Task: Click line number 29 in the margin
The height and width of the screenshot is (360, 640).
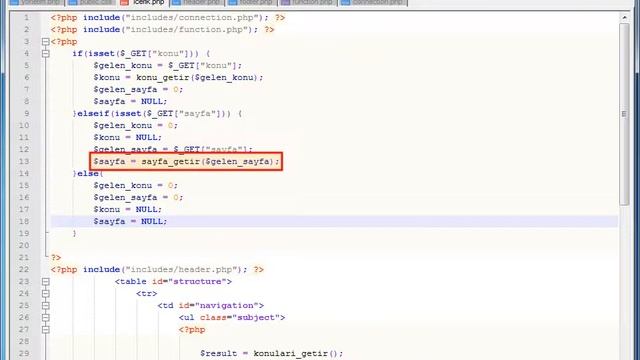Action: 24,353
